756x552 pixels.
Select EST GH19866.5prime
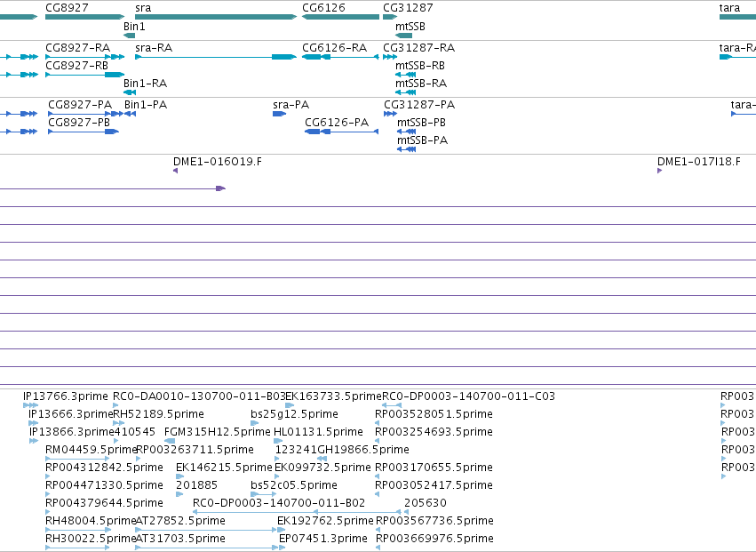point(322,459)
